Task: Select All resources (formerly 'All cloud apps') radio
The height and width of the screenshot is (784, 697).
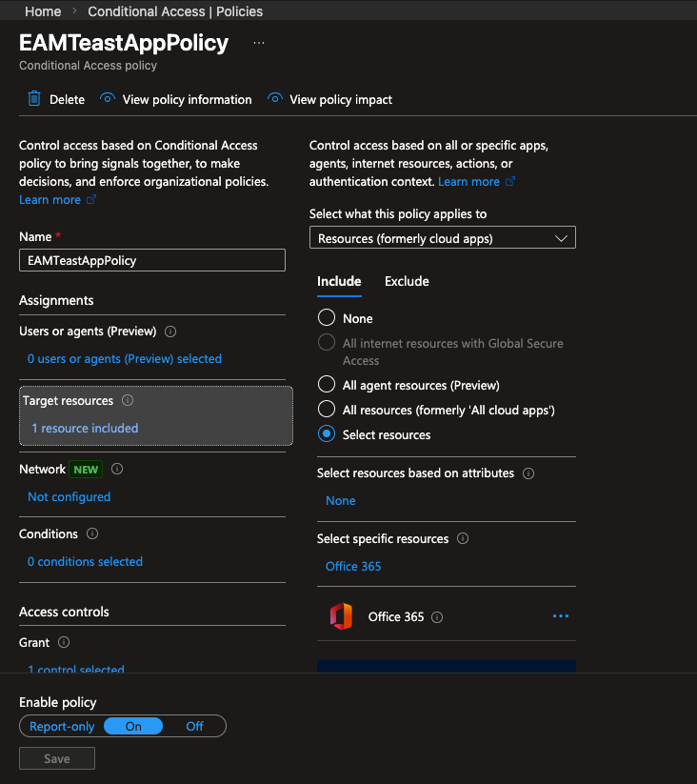Action: (327, 409)
